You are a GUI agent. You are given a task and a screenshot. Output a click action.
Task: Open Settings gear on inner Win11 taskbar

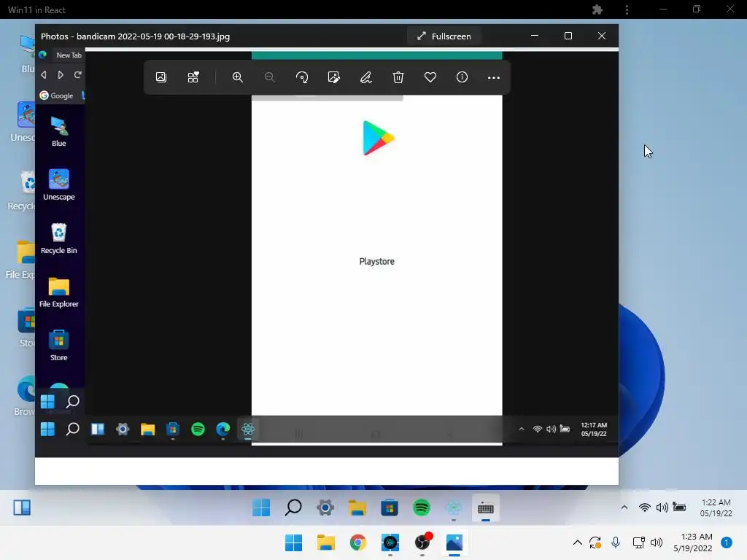point(325,507)
